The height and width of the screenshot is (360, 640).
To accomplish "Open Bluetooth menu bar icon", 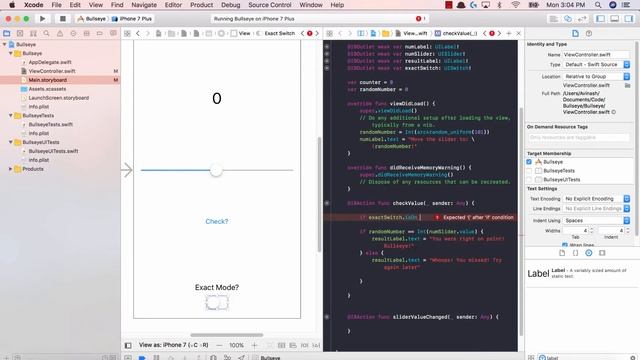I will [x=499, y=5].
